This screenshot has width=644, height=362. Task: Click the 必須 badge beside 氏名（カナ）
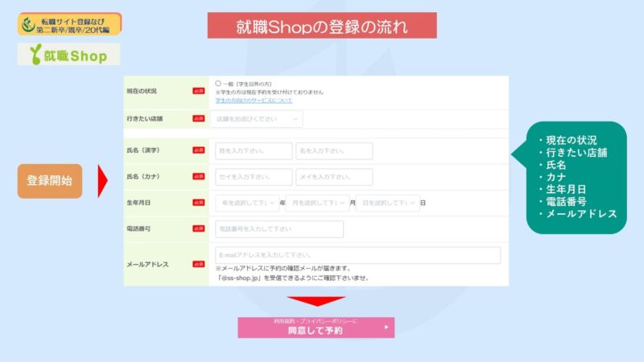tap(199, 176)
